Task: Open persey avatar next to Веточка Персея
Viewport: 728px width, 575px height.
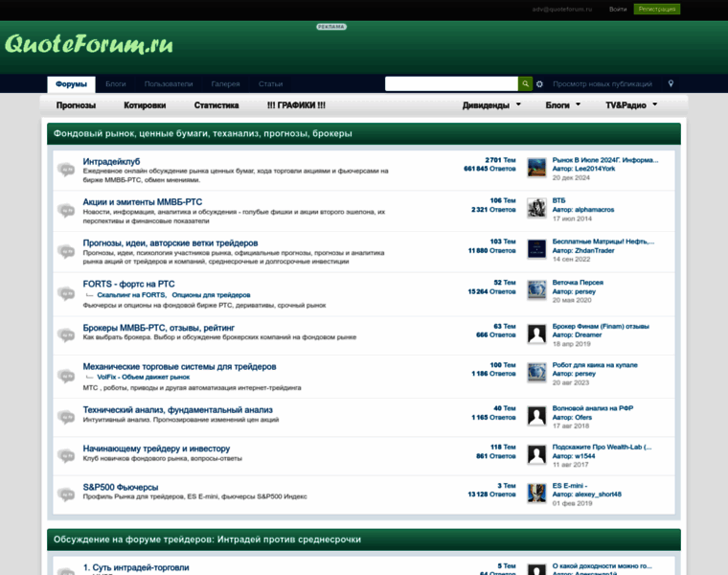Action: pyautogui.click(x=536, y=290)
